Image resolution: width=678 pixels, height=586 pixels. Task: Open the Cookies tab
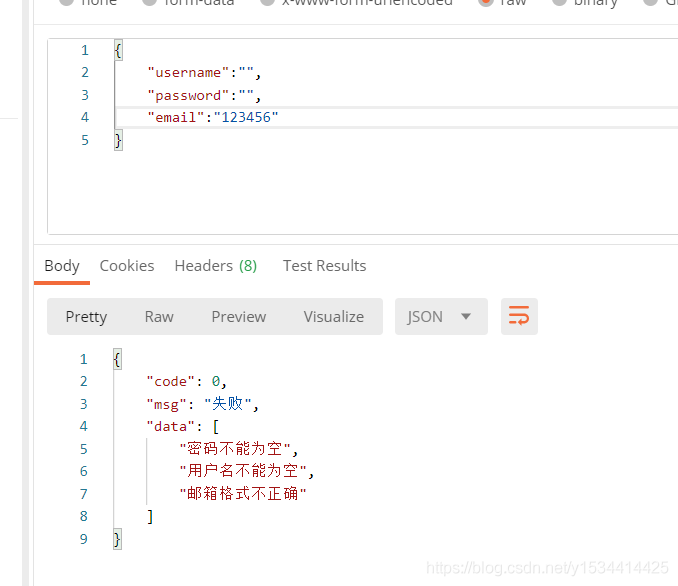click(127, 266)
